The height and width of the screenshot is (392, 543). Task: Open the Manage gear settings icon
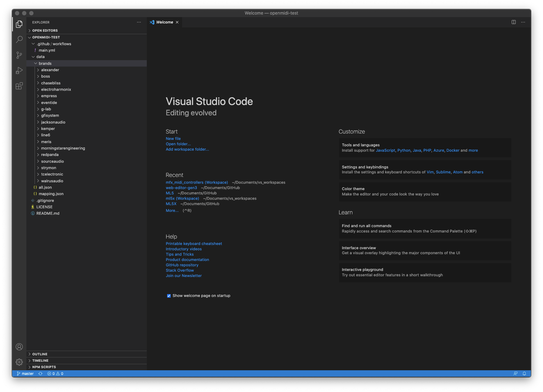click(x=19, y=362)
